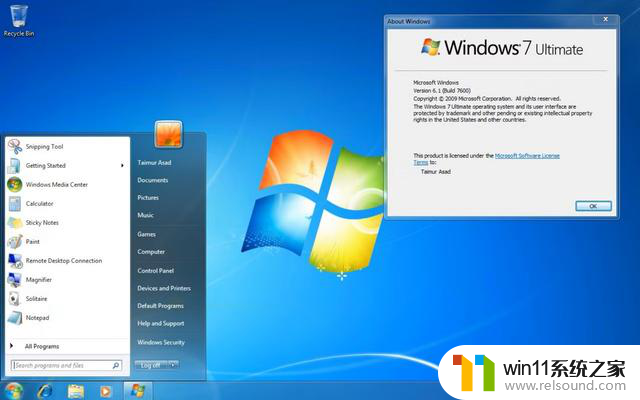
Task: Click the Start orb on taskbar
Action: [13, 391]
